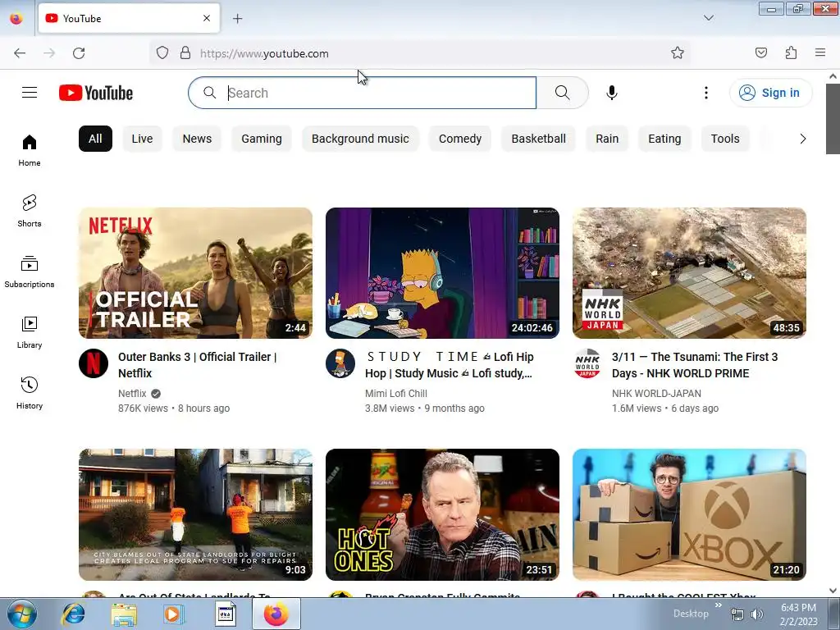List all tabs dropdown arrow

[708, 18]
